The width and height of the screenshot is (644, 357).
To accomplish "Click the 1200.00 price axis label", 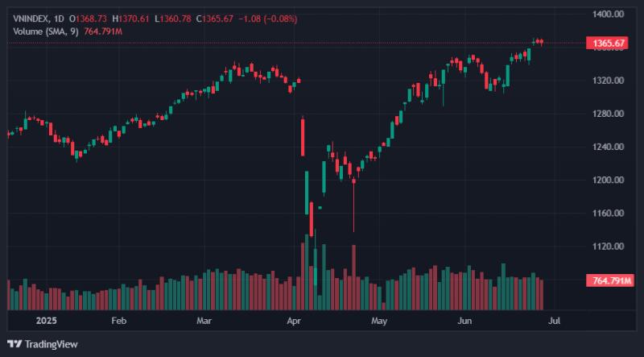I will 608,180.
